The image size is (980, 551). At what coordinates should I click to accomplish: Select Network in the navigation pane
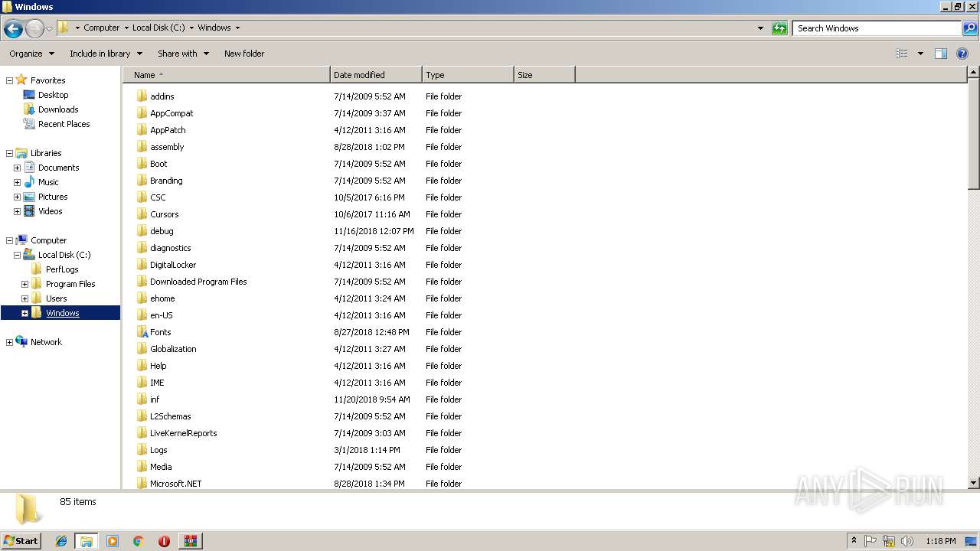(46, 342)
